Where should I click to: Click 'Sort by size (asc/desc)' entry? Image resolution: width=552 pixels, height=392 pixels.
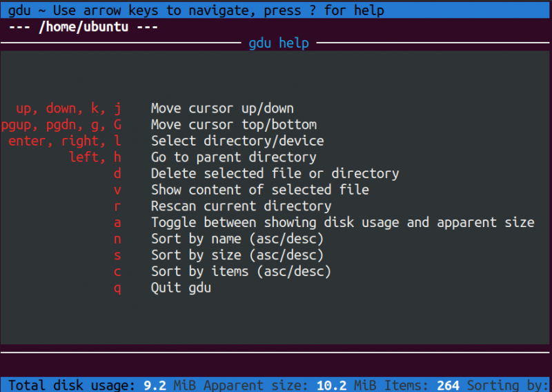coord(237,255)
